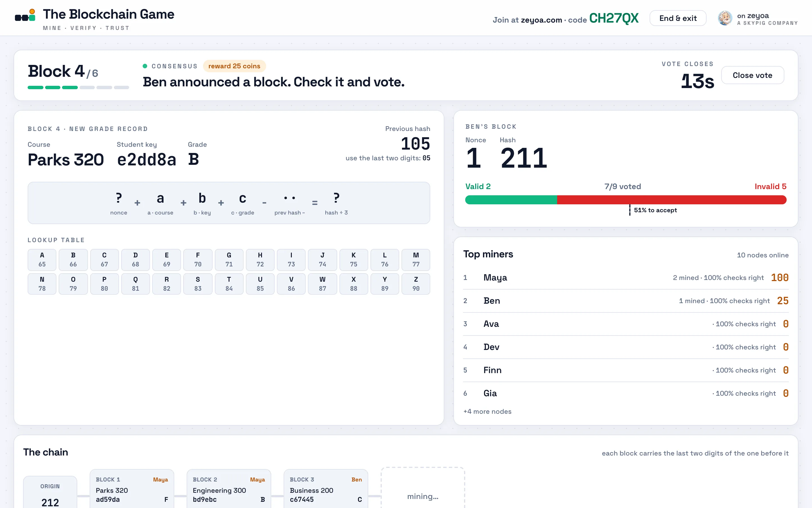Click the course name Parks 320

pos(66,159)
